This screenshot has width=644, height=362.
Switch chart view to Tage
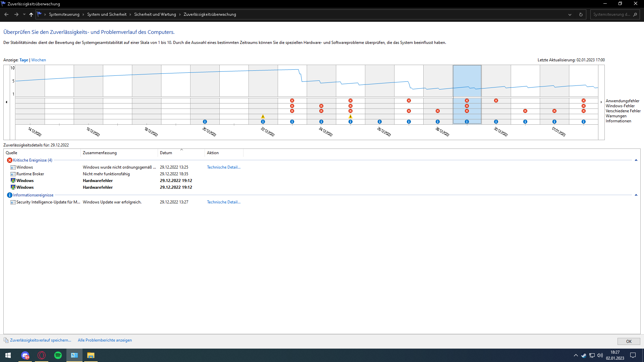tap(24, 60)
